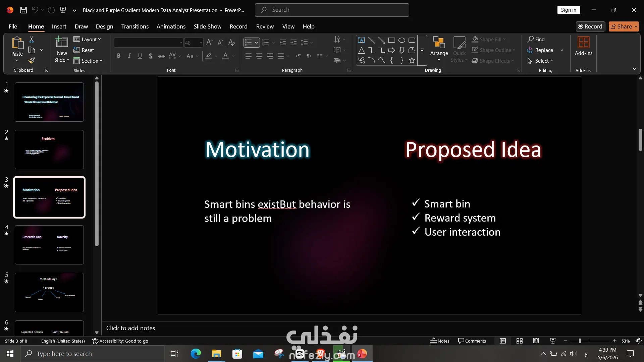Click the Sign in button

tap(569, 10)
